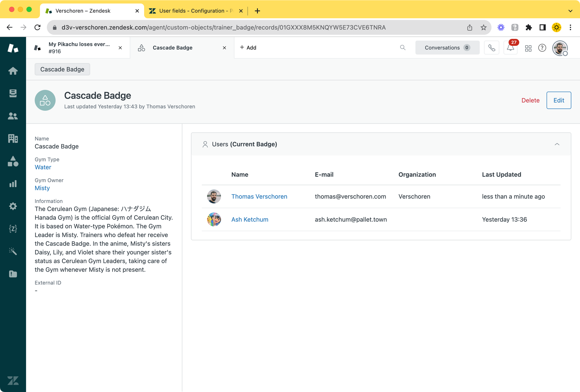This screenshot has height=392, width=580.
Task: Open the Admin gear icon
Action: click(x=13, y=206)
